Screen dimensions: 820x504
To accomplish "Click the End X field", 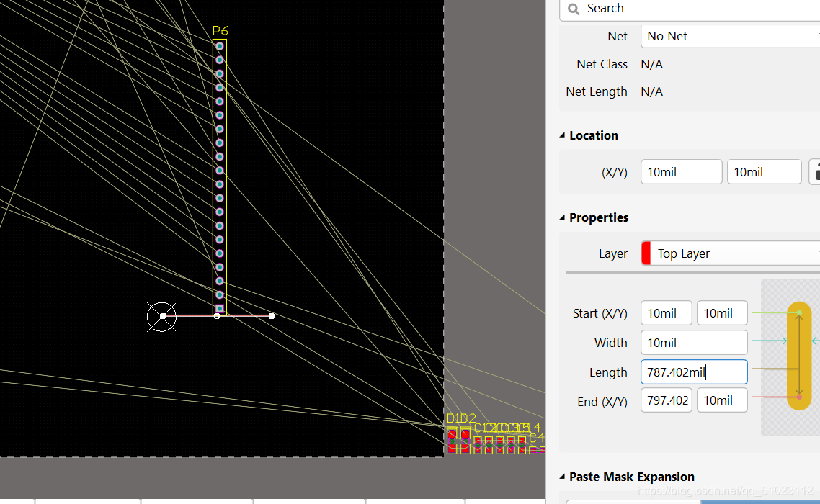I will (x=667, y=400).
